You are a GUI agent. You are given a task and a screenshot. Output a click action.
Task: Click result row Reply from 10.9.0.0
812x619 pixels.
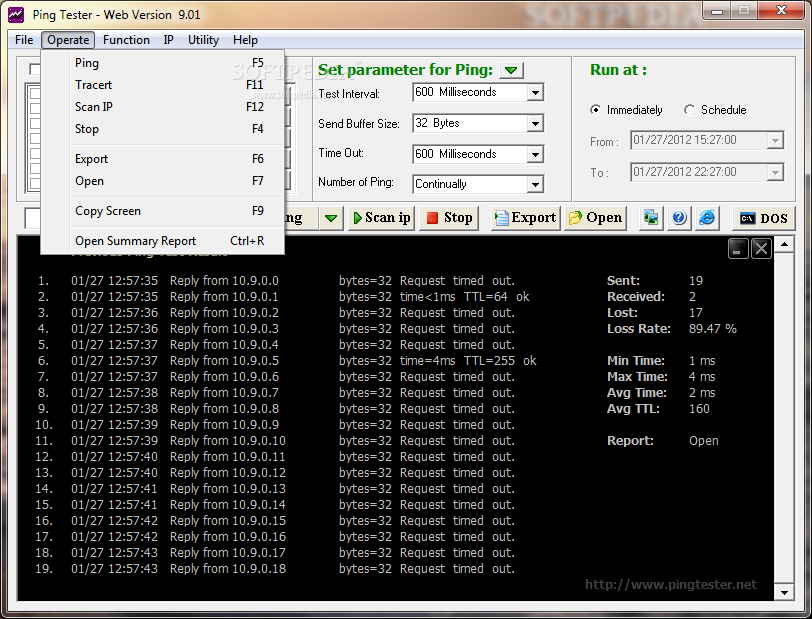tap(275, 281)
